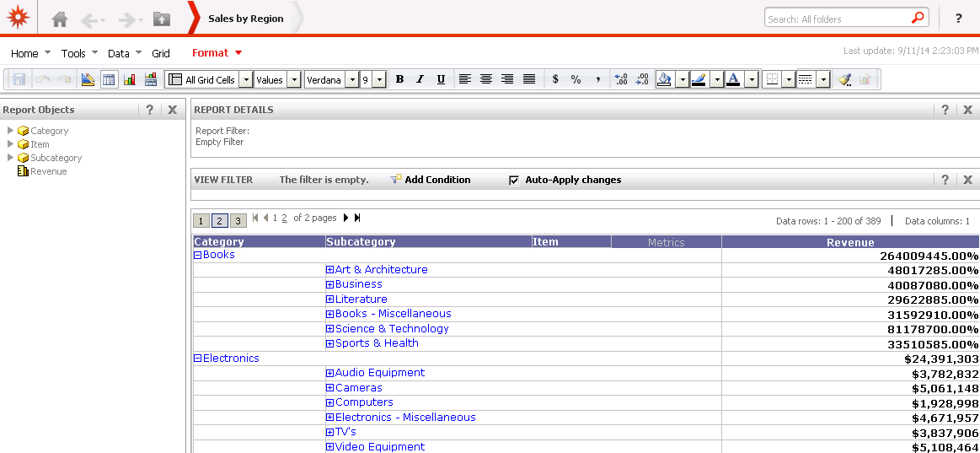This screenshot has width=980, height=453.
Task: Navigate forward with the right arrow
Action: pos(127,20)
